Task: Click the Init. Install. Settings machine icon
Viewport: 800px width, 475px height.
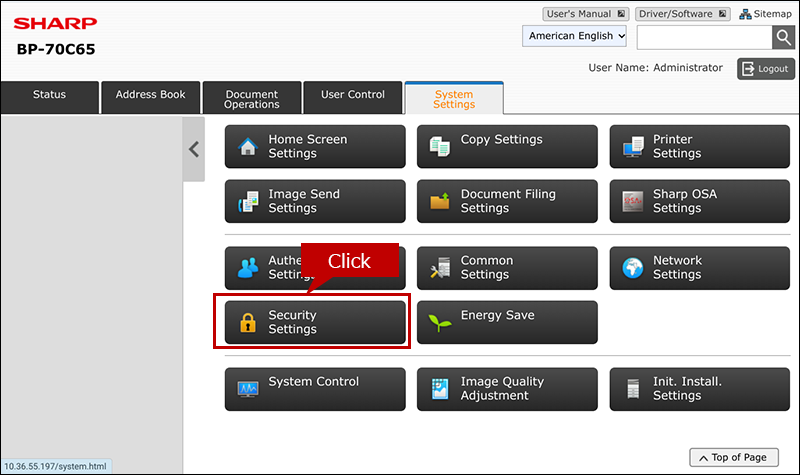Action: coord(633,389)
